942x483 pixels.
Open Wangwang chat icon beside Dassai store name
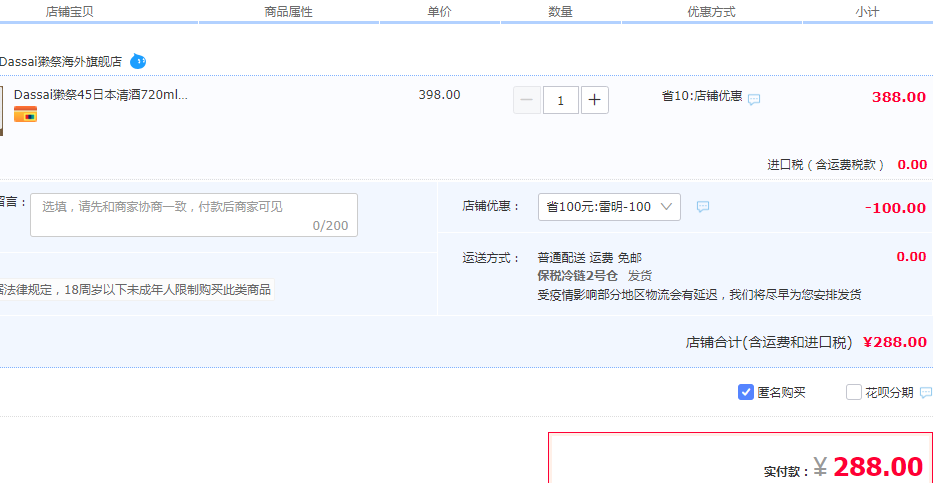138,61
